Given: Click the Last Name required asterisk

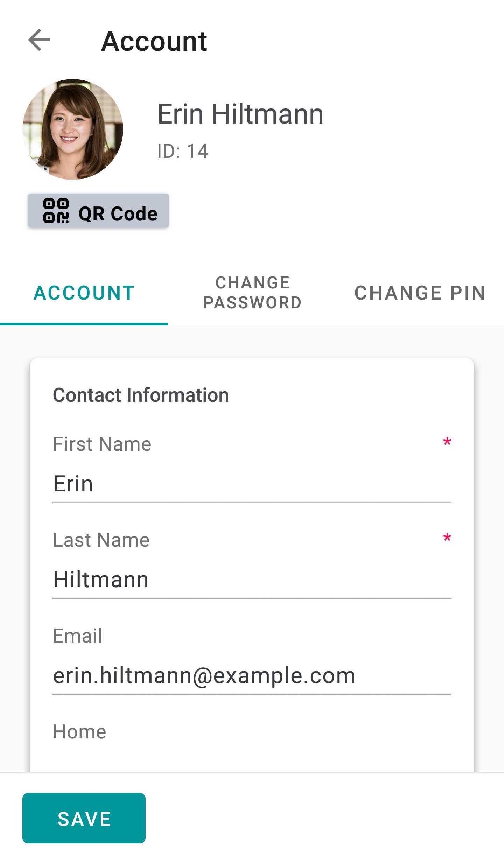Looking at the screenshot, I should 447,537.
